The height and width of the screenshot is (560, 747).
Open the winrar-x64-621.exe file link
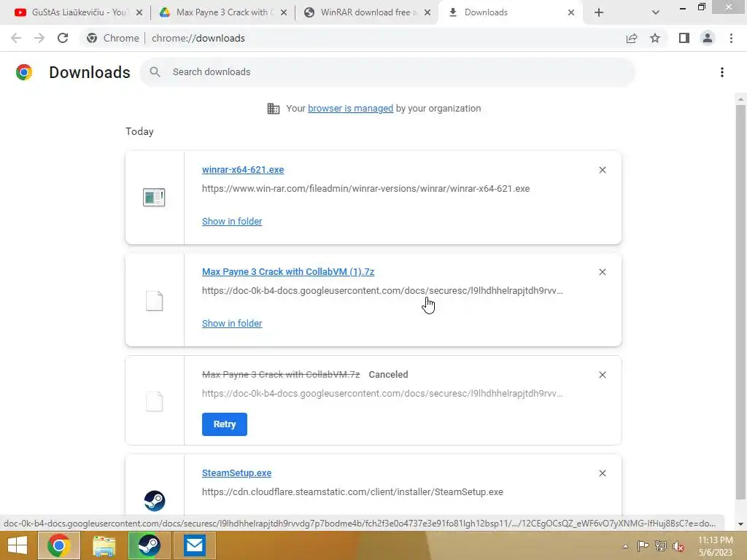[x=243, y=169]
